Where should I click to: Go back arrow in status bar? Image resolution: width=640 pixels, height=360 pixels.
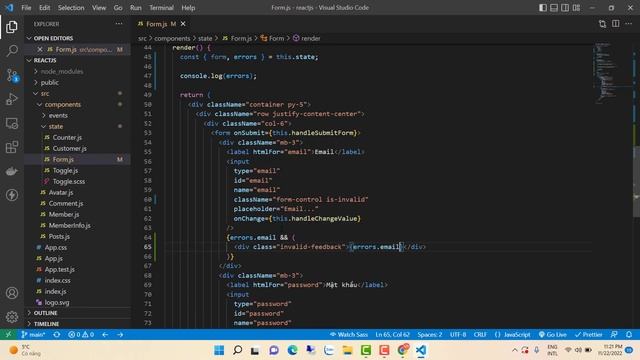(x=105, y=334)
